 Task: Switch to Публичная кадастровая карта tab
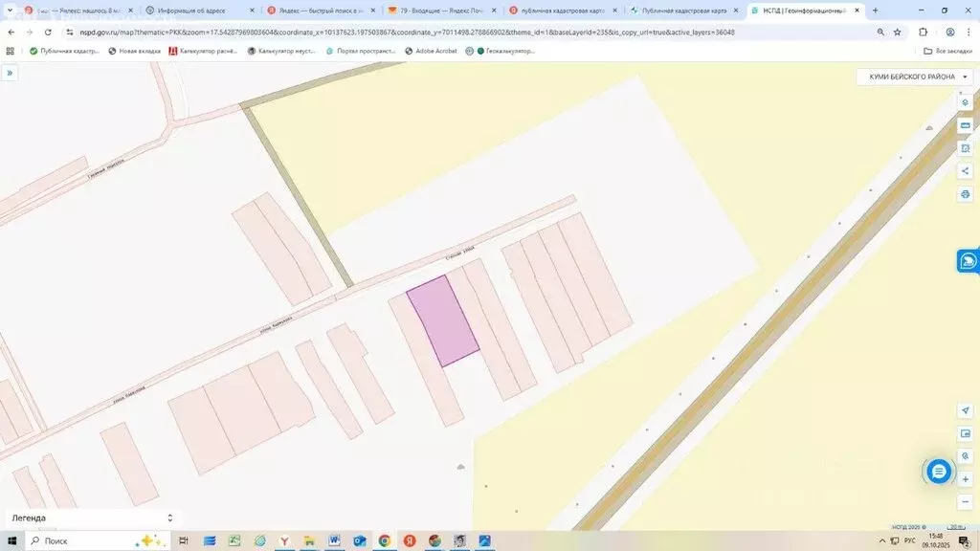click(x=683, y=11)
